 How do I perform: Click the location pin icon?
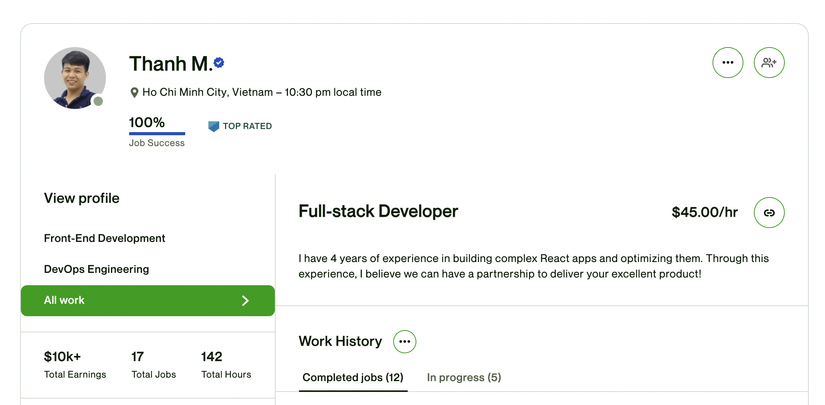134,93
